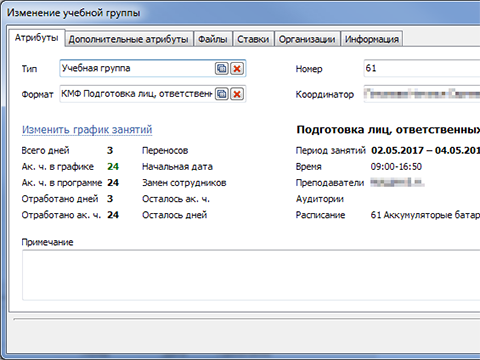The height and width of the screenshot is (360, 480).
Task: Open the Организации tab
Action: pyautogui.click(x=307, y=39)
